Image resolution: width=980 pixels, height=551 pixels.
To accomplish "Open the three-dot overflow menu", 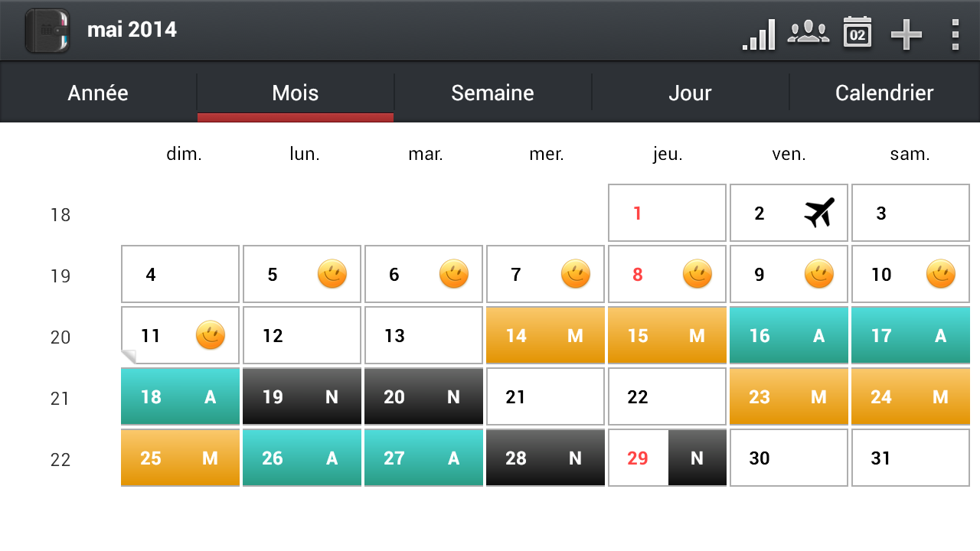I will click(955, 34).
